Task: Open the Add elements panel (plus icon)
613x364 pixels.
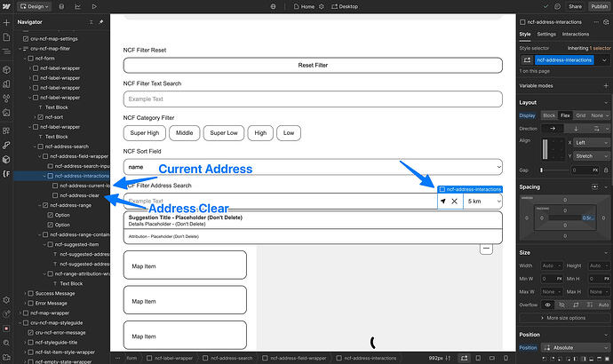Action: (x=6, y=22)
